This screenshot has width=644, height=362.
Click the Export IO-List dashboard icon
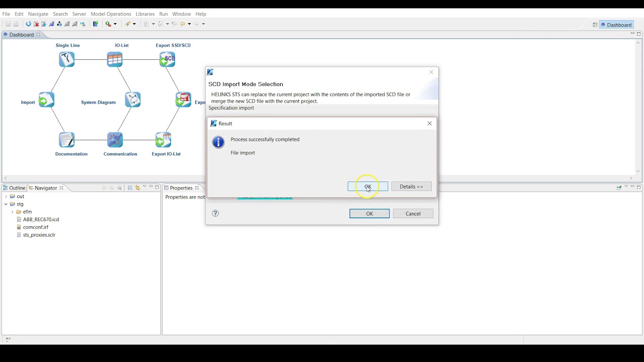pyautogui.click(x=163, y=140)
